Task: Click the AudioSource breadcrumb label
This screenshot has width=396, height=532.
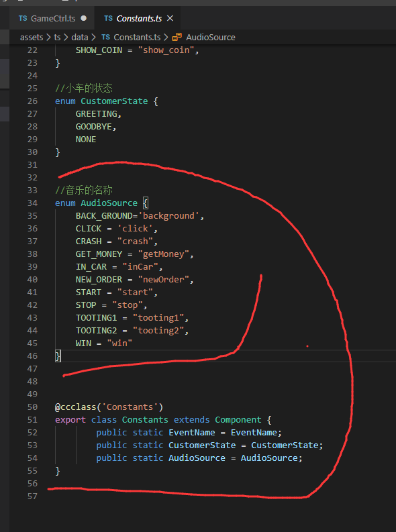Action: point(210,38)
